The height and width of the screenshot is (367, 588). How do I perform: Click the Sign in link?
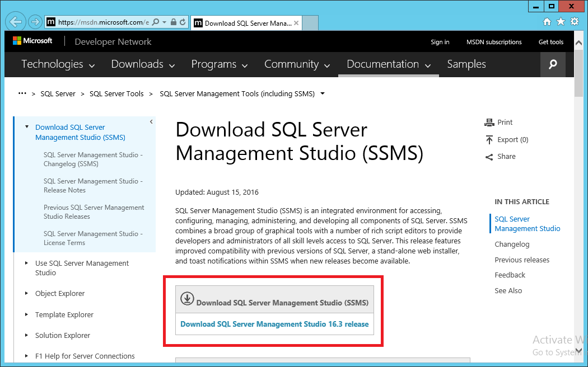pyautogui.click(x=440, y=42)
